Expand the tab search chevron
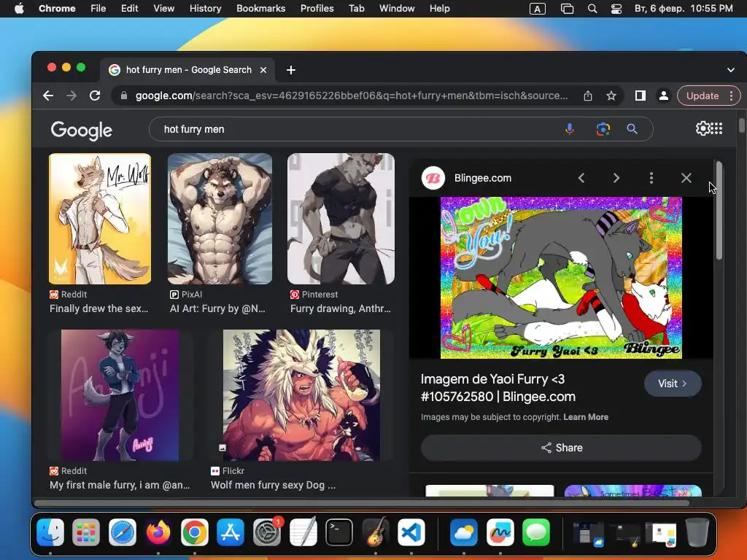 point(731,70)
